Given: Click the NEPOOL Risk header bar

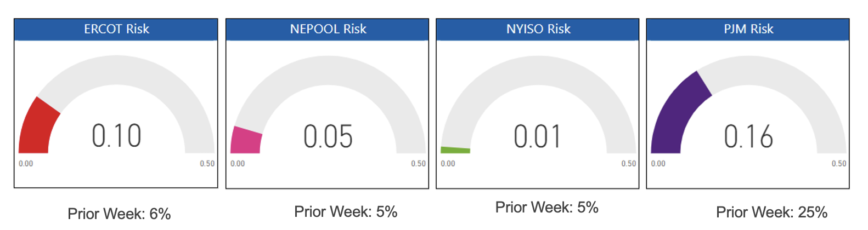Looking at the screenshot, I should (x=328, y=29).
